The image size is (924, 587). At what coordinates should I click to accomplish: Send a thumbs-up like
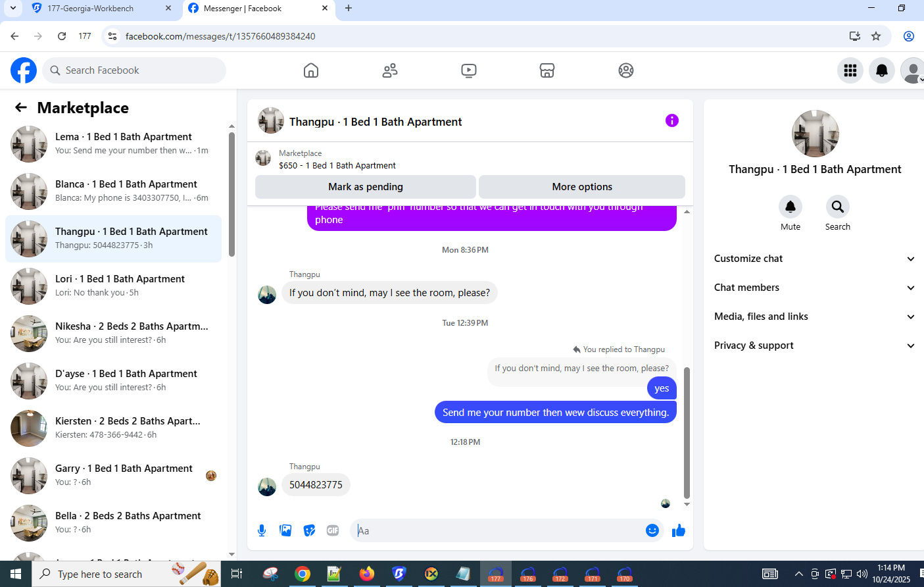click(679, 530)
